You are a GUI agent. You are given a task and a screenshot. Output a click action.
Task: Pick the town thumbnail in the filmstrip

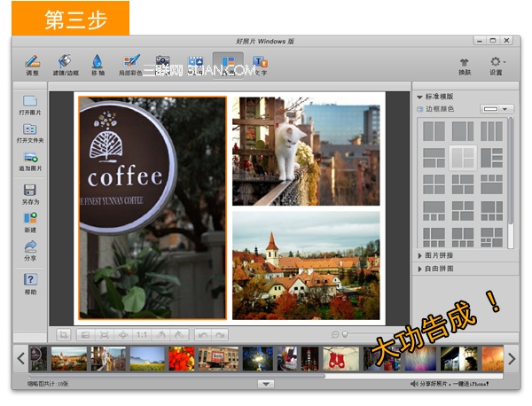(x=69, y=358)
